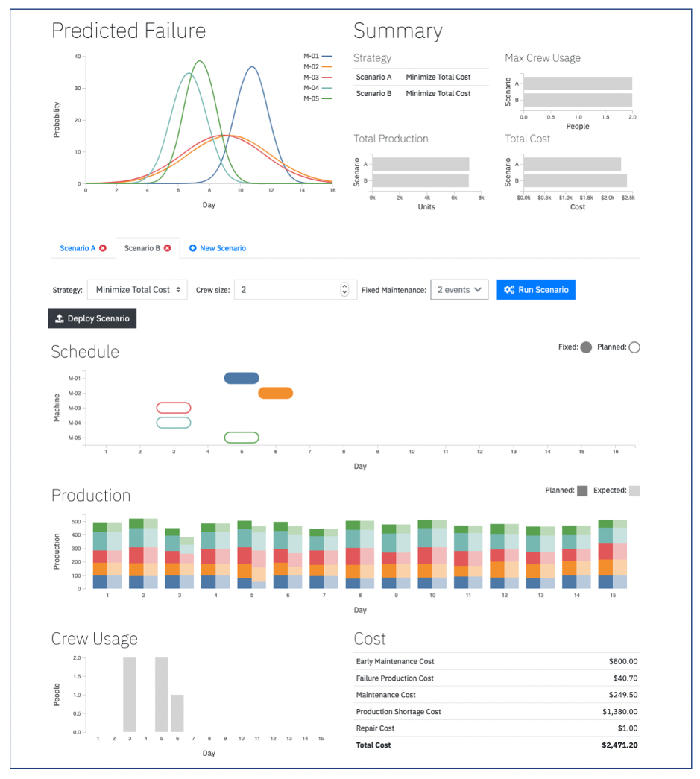Click the dark Planned legend square in Production

582,491
